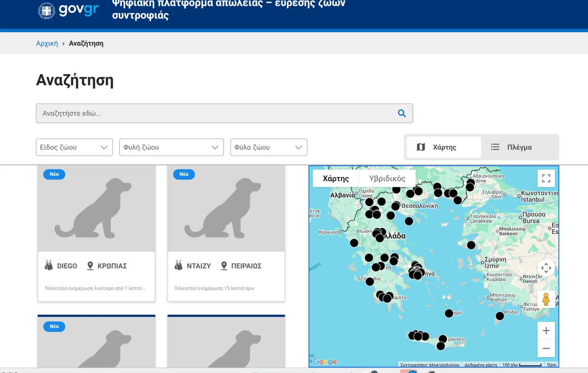This screenshot has width=588, height=373.
Task: Toggle the map fullscreen view icon
Action: [x=546, y=179]
